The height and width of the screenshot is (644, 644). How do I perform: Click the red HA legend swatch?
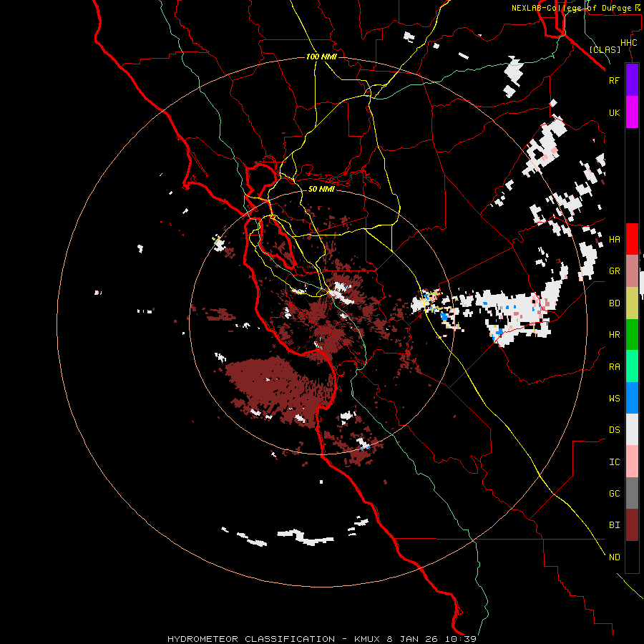pyautogui.click(x=632, y=239)
